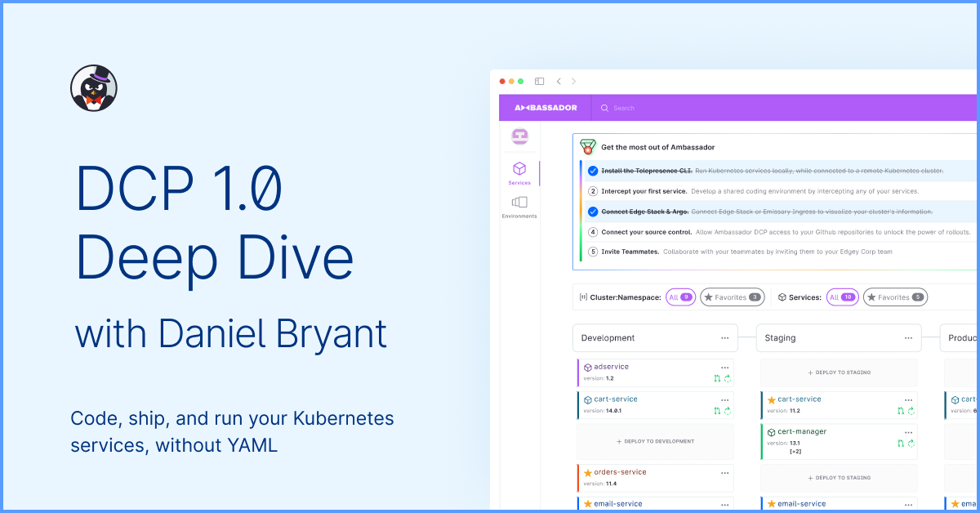Open the adservice service link
980x513 pixels.
pyautogui.click(x=611, y=367)
